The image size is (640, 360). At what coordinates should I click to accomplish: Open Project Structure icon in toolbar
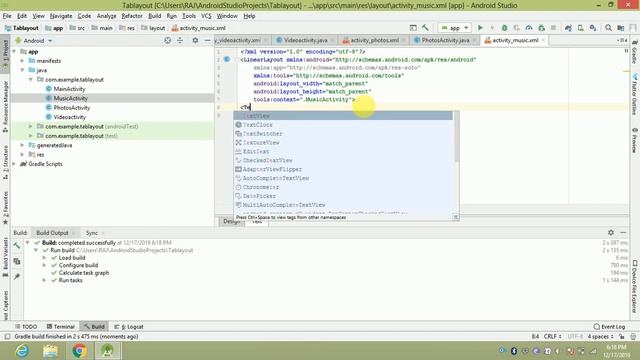pos(621,28)
